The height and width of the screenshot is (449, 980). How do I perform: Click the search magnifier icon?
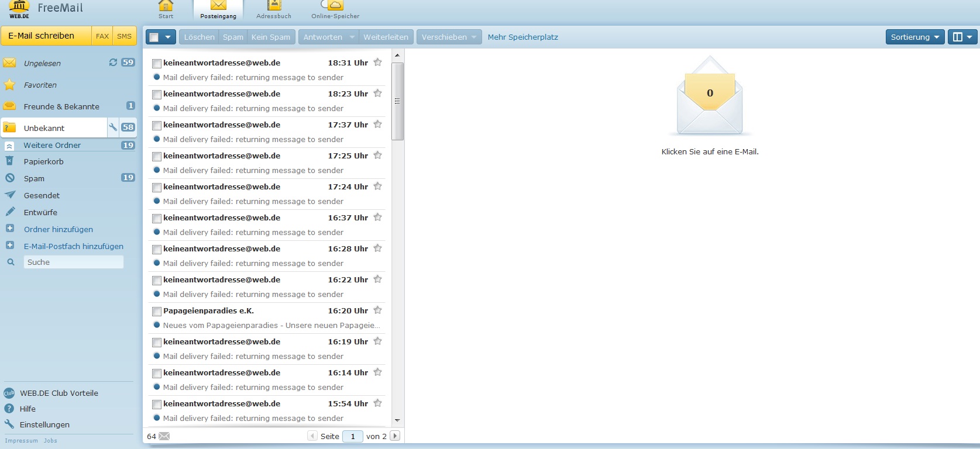(x=11, y=263)
